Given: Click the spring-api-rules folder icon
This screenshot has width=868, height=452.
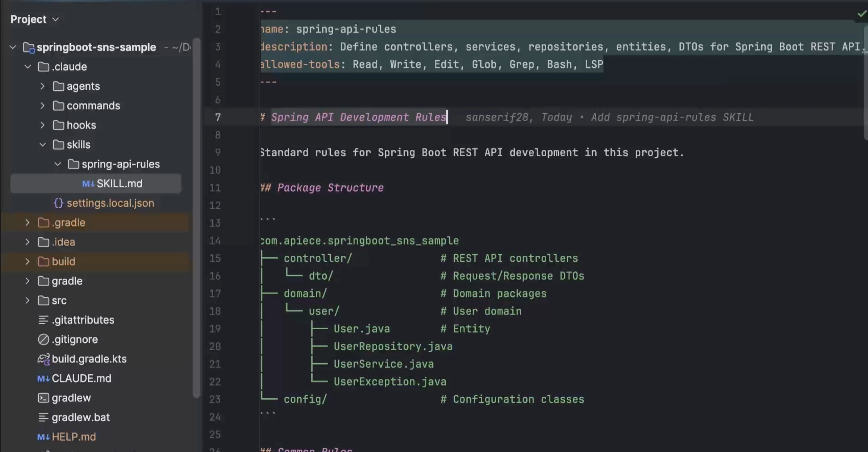Looking at the screenshot, I should click(73, 164).
